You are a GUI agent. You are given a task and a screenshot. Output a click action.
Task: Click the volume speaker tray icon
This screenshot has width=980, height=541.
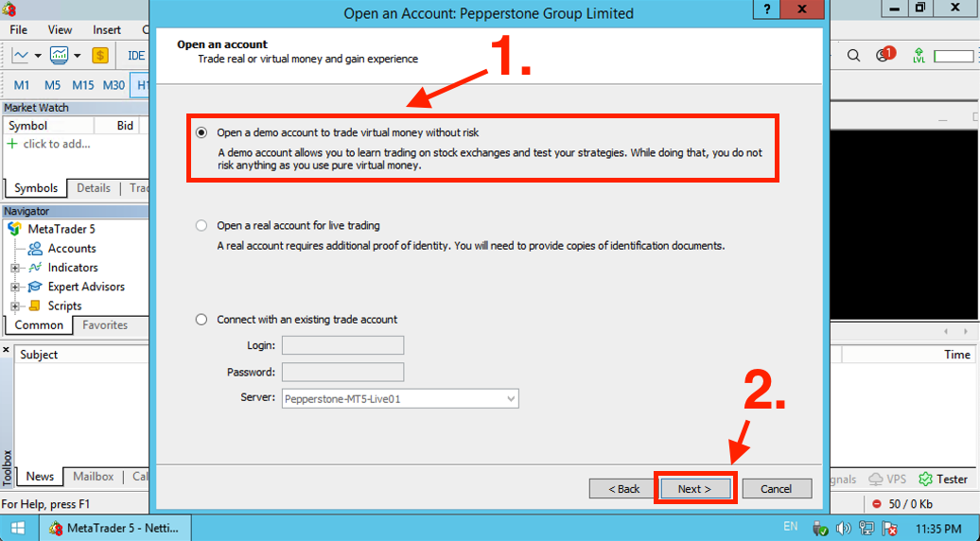[x=845, y=529]
